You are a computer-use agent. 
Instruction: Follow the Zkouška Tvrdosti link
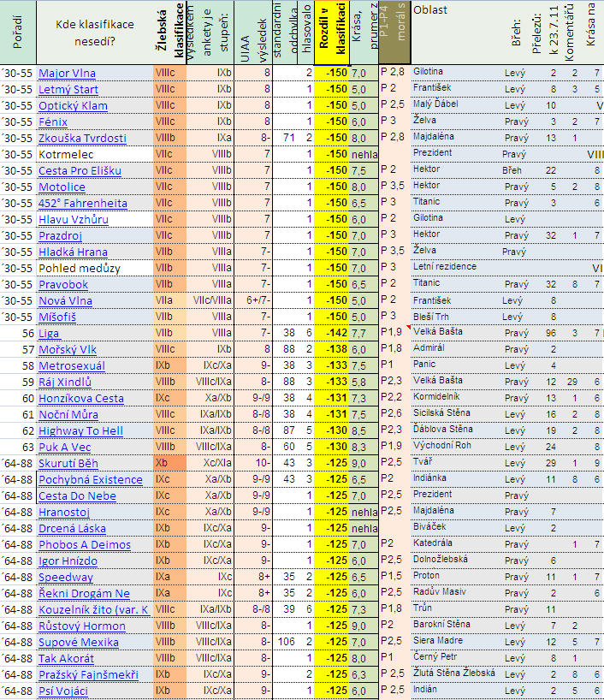82,139
